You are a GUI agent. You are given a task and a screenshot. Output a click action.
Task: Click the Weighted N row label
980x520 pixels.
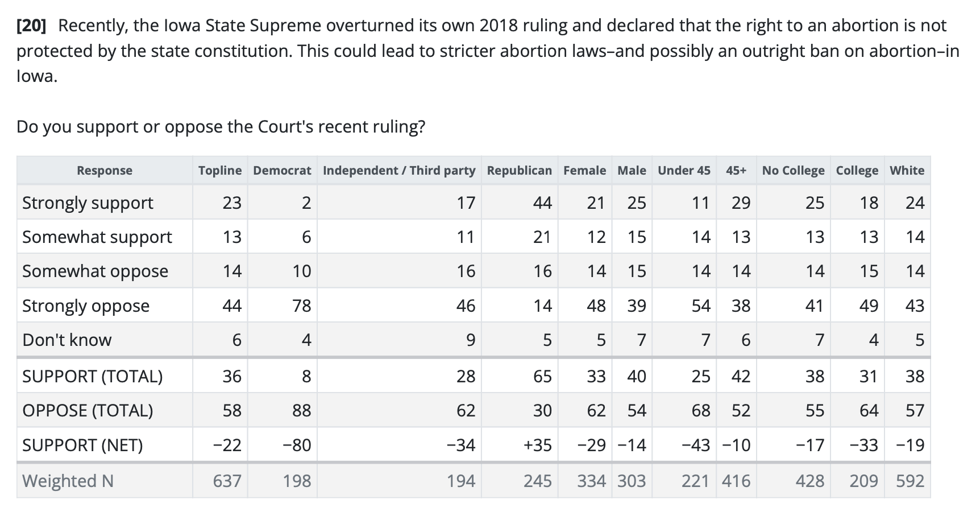click(x=68, y=481)
